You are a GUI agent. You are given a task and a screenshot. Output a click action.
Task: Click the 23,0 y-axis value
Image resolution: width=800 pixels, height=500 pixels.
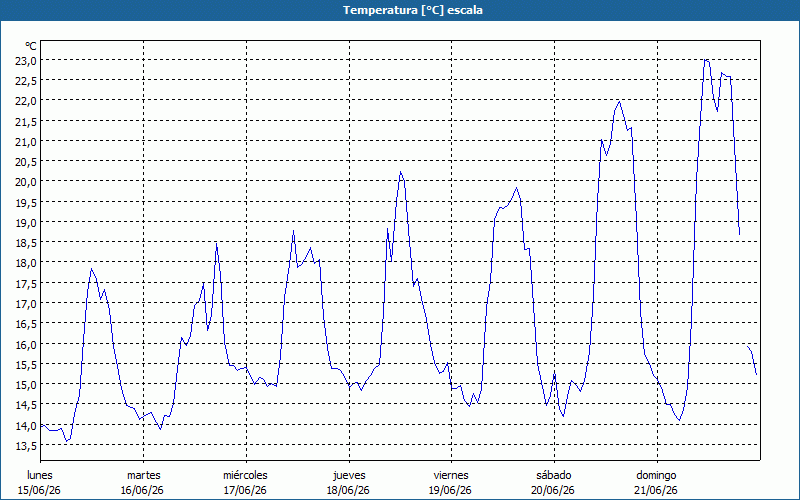(x=26, y=60)
